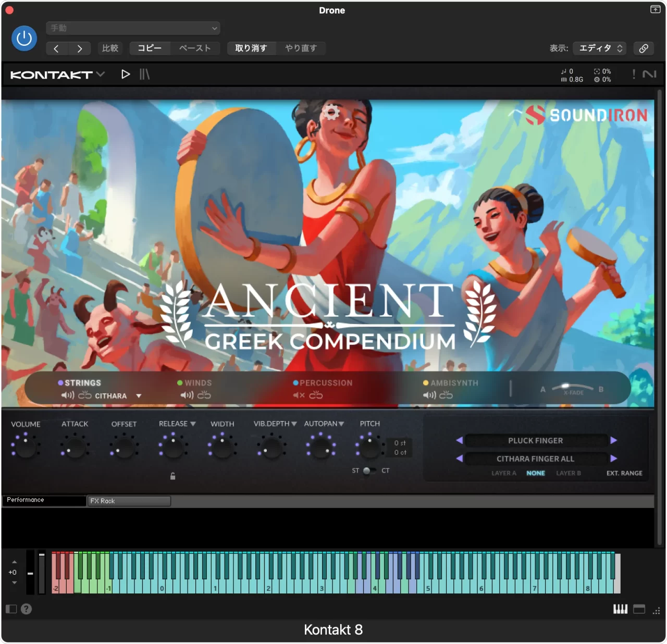Open the Cithara instrument dropdown
Screen dimensions: 667x644
(x=139, y=396)
